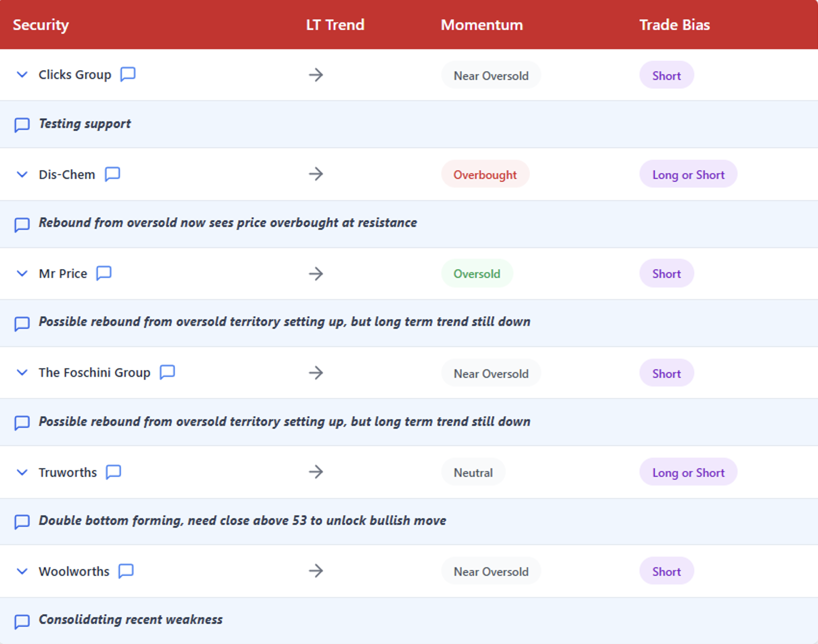Image resolution: width=818 pixels, height=644 pixels.
Task: Click the Short badge for Clicks Group
Action: [666, 75]
